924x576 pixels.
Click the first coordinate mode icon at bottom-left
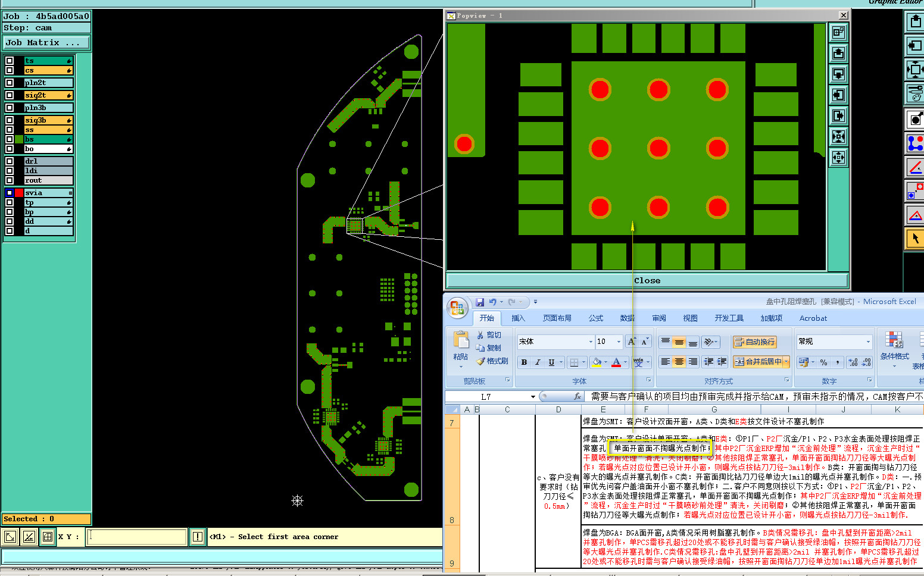(x=10, y=537)
